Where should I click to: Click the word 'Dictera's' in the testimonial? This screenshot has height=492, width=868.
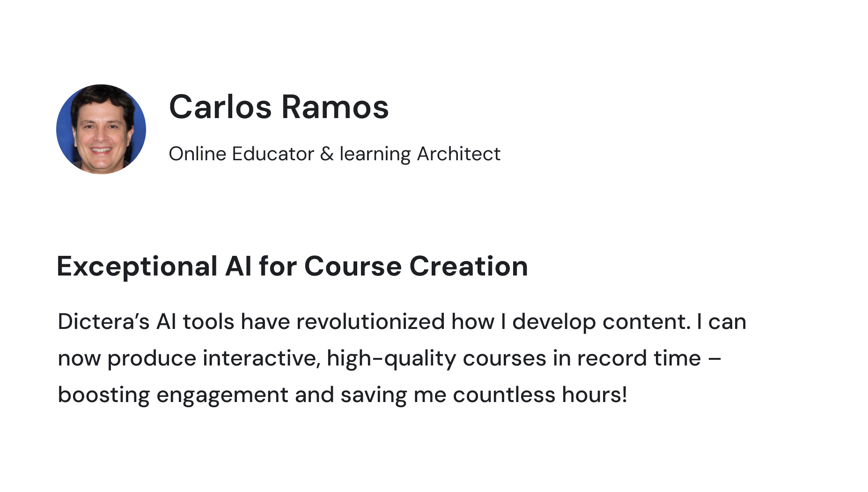coord(103,322)
